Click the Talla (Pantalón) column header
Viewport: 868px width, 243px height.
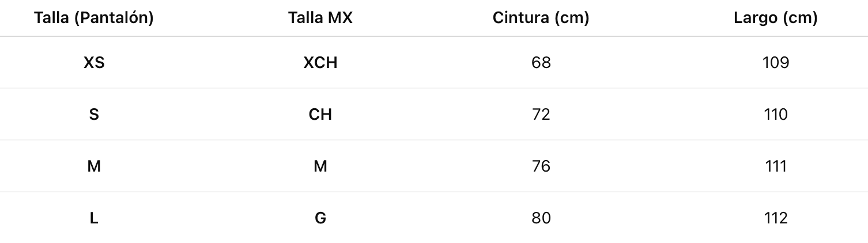tap(94, 18)
